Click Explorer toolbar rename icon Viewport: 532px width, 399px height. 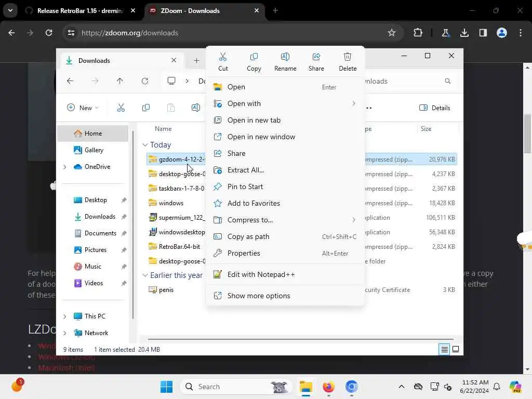[196, 108]
